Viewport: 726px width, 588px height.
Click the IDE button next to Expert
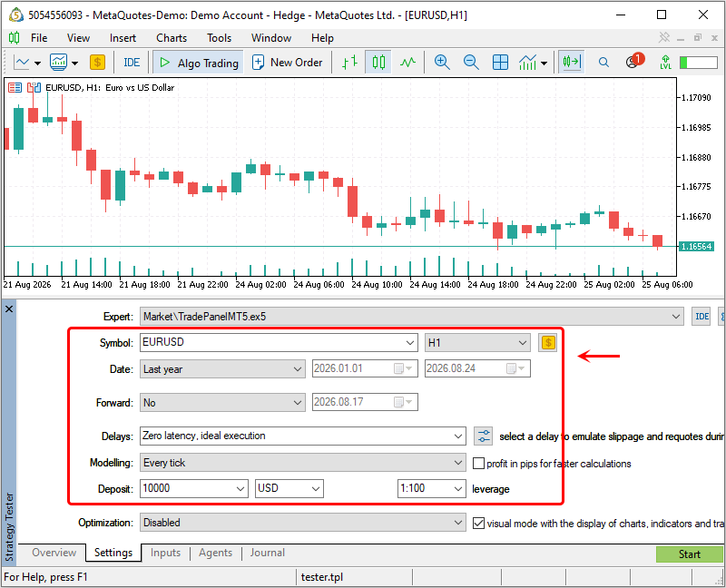[701, 317]
